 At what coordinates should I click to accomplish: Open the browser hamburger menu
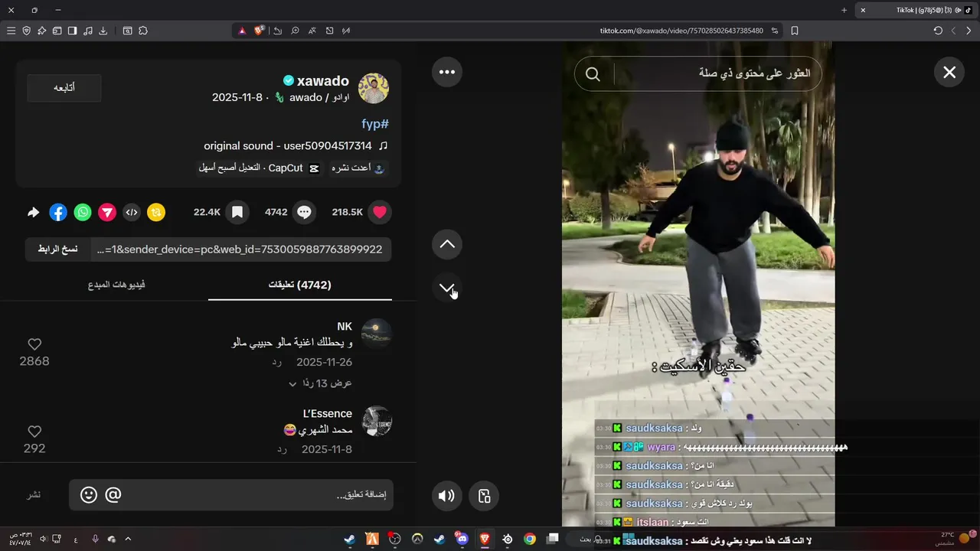11,31
